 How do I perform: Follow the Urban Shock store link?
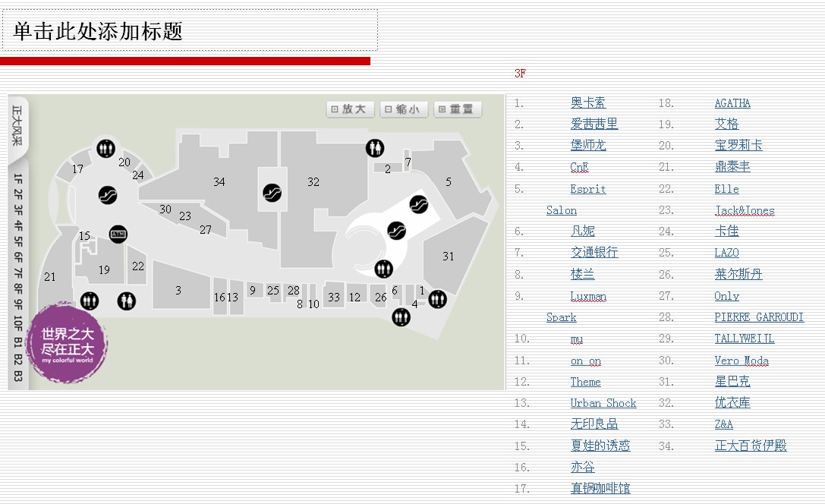tap(603, 403)
